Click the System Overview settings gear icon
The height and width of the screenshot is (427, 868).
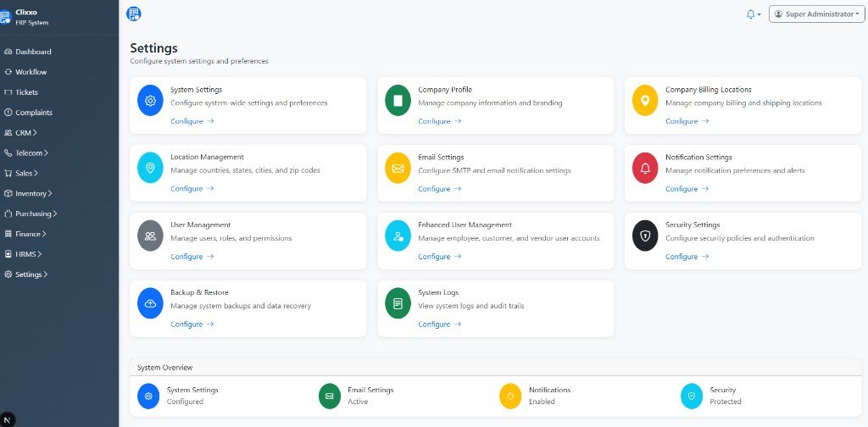(148, 396)
